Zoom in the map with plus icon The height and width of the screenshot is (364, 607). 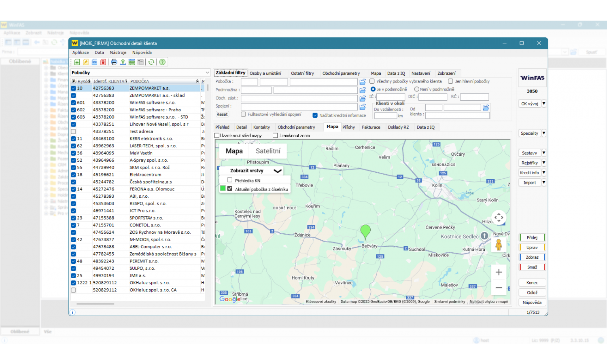click(499, 272)
